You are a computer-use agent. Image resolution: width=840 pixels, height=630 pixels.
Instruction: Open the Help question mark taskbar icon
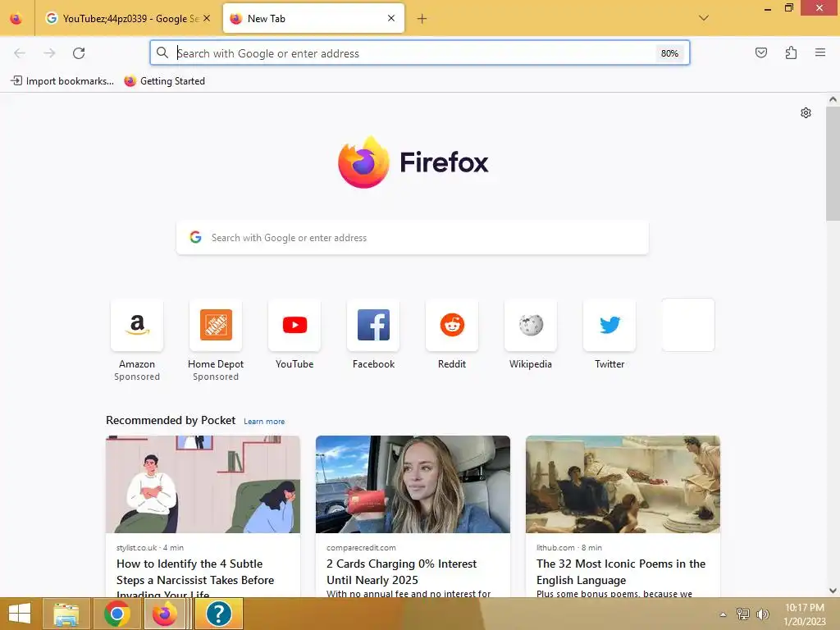pos(218,614)
